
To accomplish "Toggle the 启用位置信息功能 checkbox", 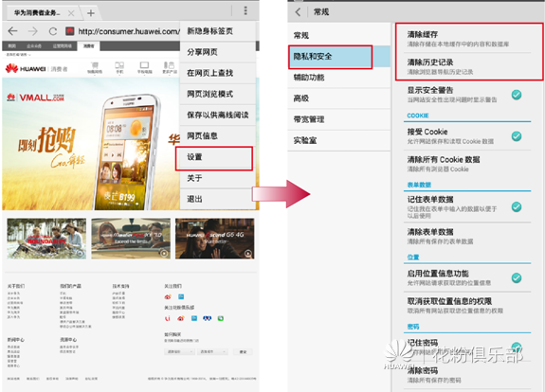I will 517,277.
